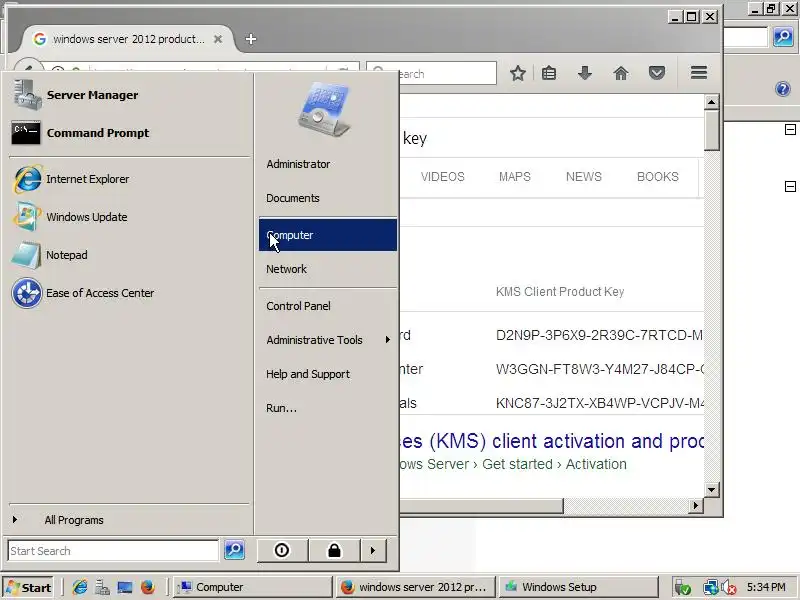The height and width of the screenshot is (600, 800).
Task: Click the network tray icon
Action: [x=710, y=588]
